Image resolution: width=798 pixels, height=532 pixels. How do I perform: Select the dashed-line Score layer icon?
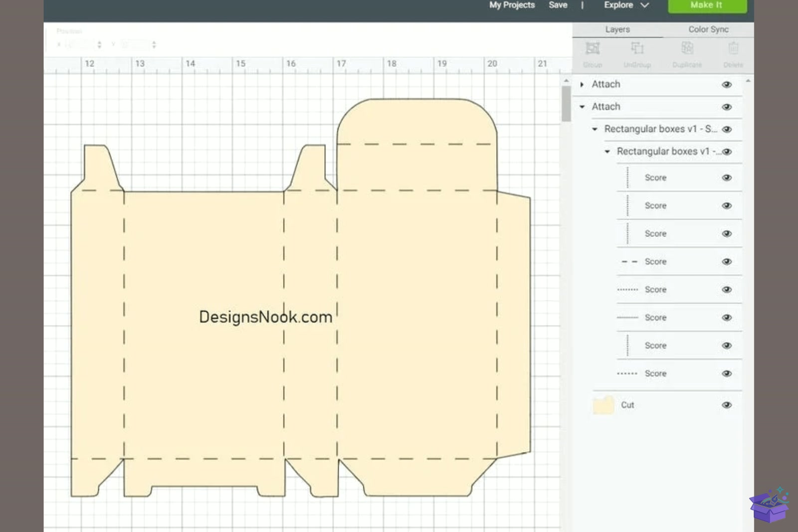pos(629,262)
